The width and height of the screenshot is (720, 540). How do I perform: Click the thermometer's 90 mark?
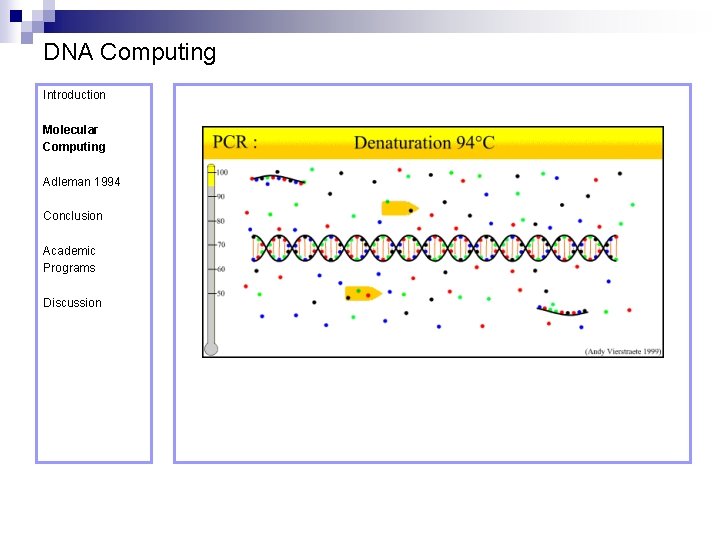[x=221, y=197]
